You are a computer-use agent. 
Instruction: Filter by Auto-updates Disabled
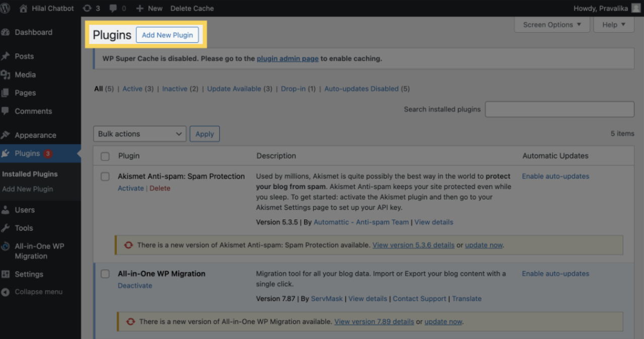(361, 89)
